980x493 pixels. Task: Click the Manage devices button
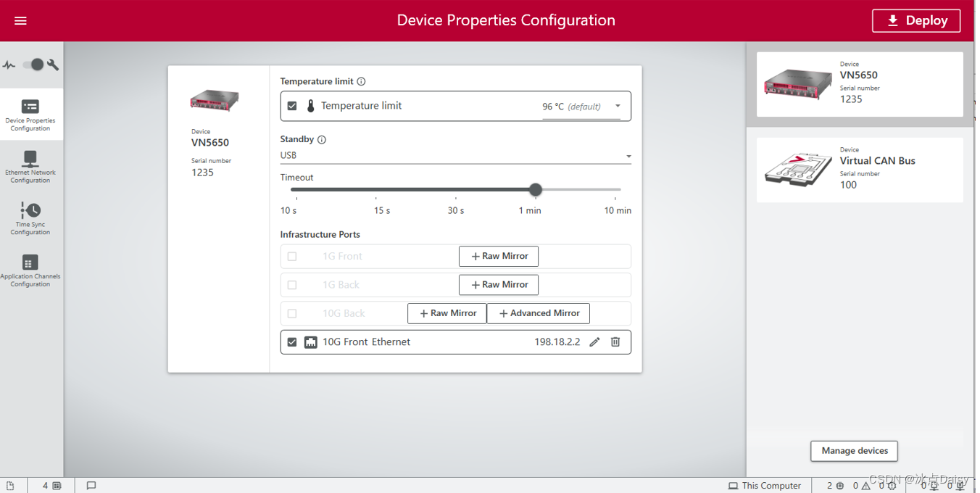pyautogui.click(x=854, y=451)
